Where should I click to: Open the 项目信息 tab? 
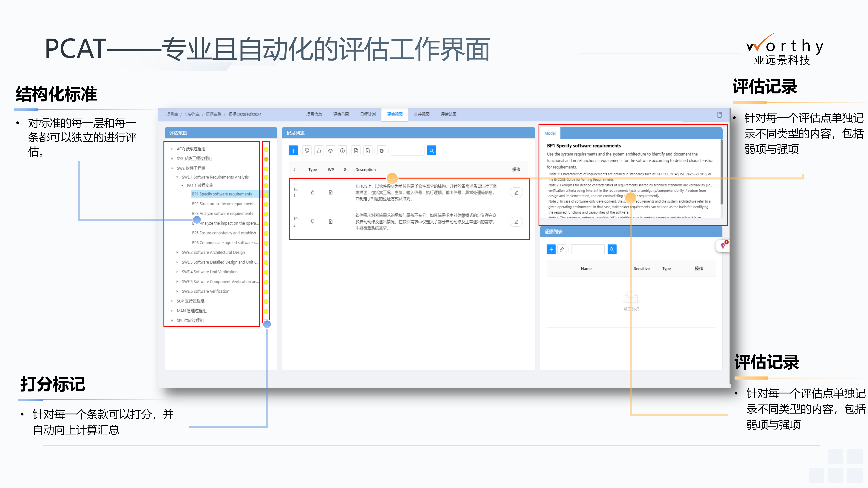click(x=314, y=115)
